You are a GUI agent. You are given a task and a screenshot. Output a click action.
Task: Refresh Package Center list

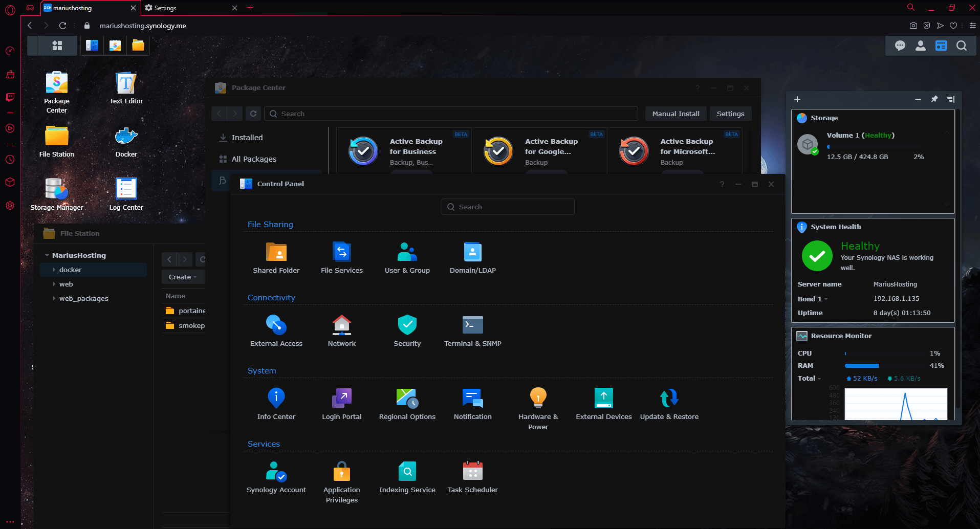(253, 114)
